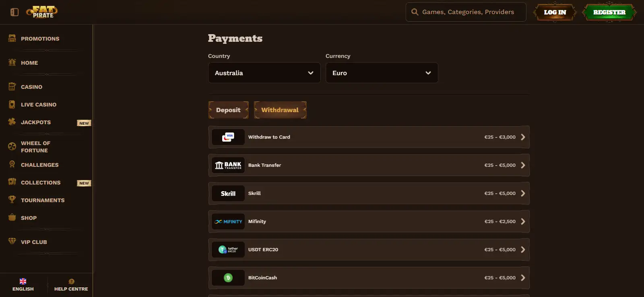This screenshot has width=644, height=297.
Task: Click the NEW badge beside Jackpots
Action: click(x=84, y=123)
